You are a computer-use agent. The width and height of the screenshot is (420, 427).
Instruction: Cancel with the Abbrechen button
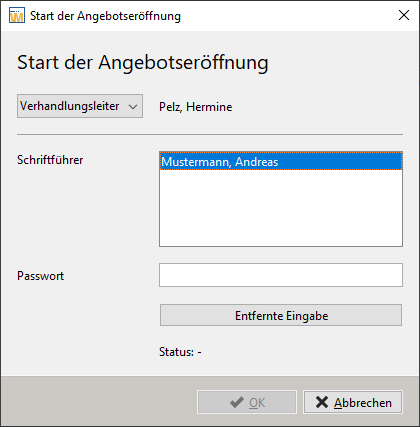(353, 402)
